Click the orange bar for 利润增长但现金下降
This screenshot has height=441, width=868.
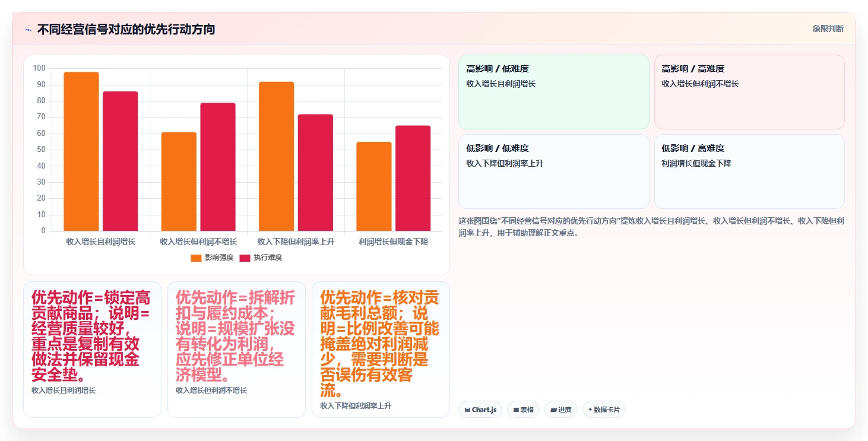[374, 186]
